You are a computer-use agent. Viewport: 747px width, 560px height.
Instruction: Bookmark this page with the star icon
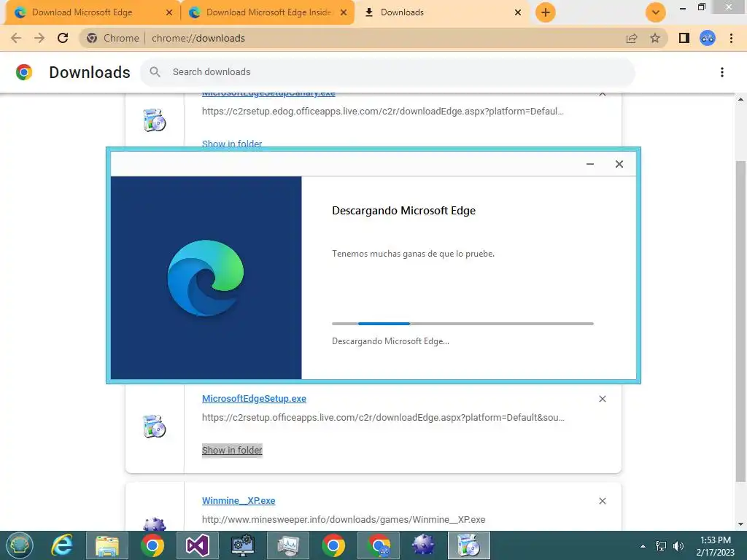point(655,38)
